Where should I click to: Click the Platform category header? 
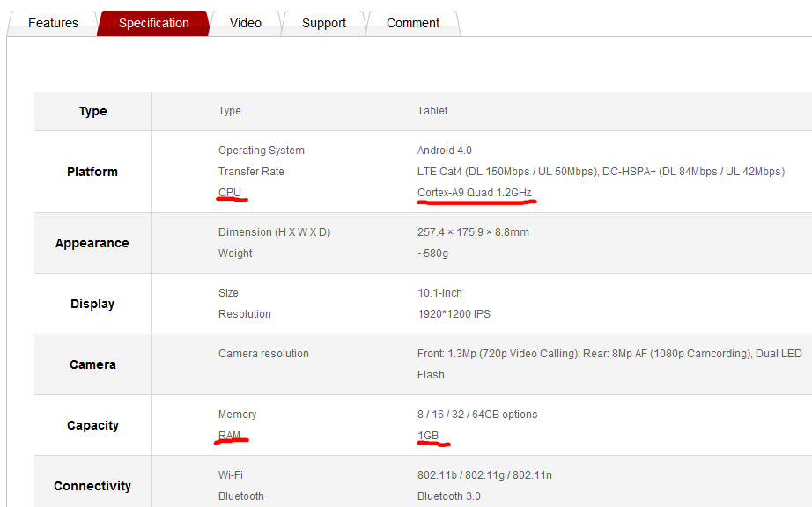[92, 172]
